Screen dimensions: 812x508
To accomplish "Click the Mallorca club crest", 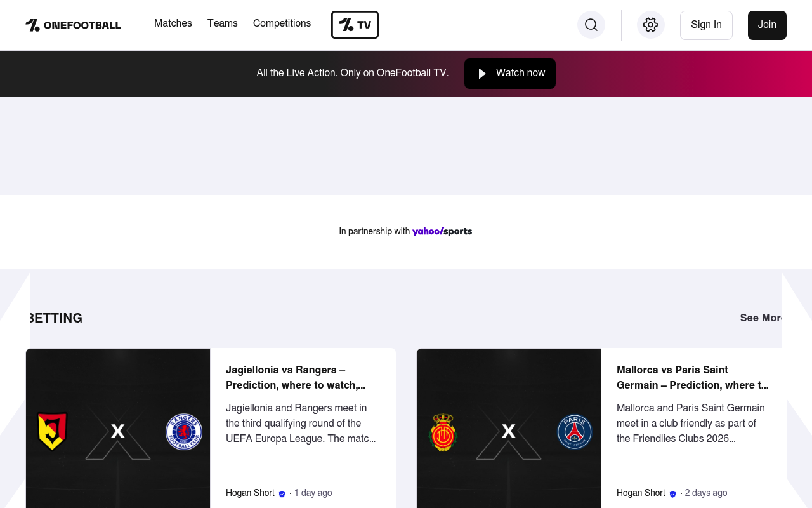I will click(443, 432).
